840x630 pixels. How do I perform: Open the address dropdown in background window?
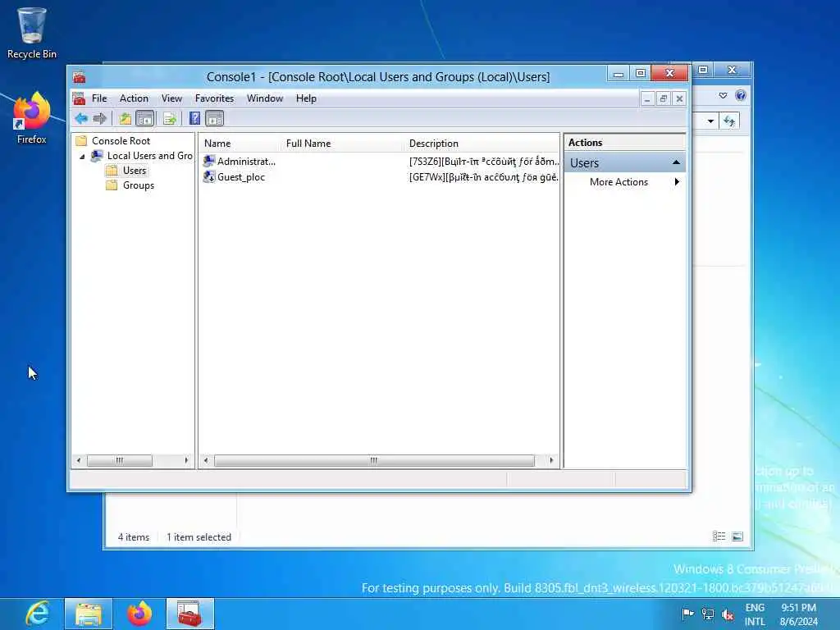pyautogui.click(x=710, y=121)
